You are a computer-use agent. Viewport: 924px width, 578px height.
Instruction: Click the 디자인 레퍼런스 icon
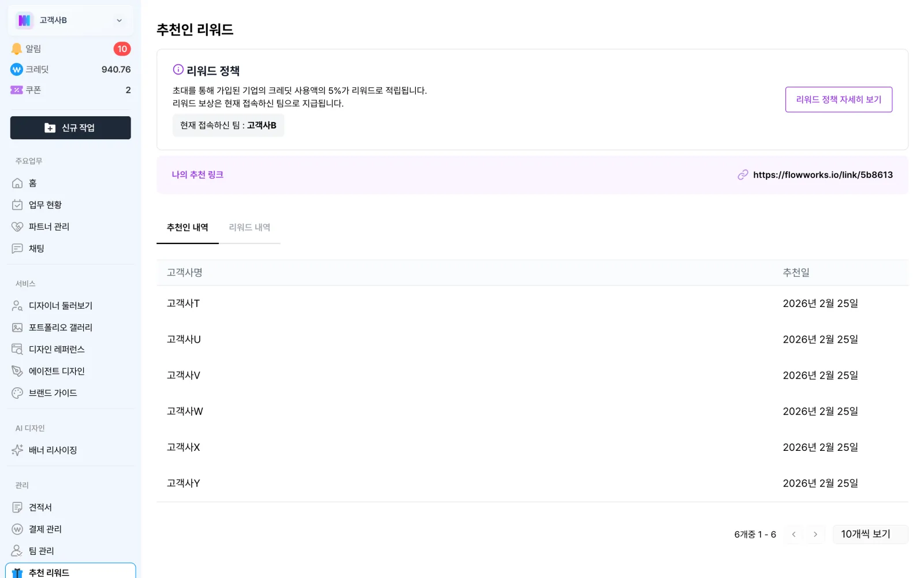pos(17,350)
